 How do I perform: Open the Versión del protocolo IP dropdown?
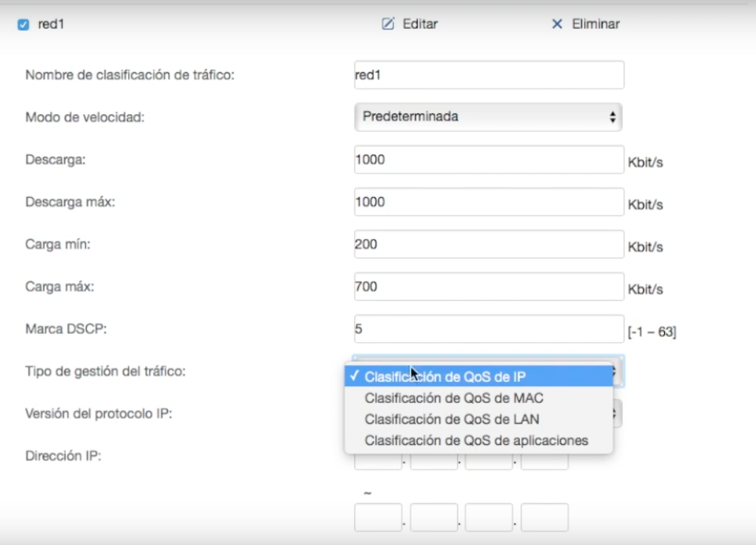tap(618, 413)
